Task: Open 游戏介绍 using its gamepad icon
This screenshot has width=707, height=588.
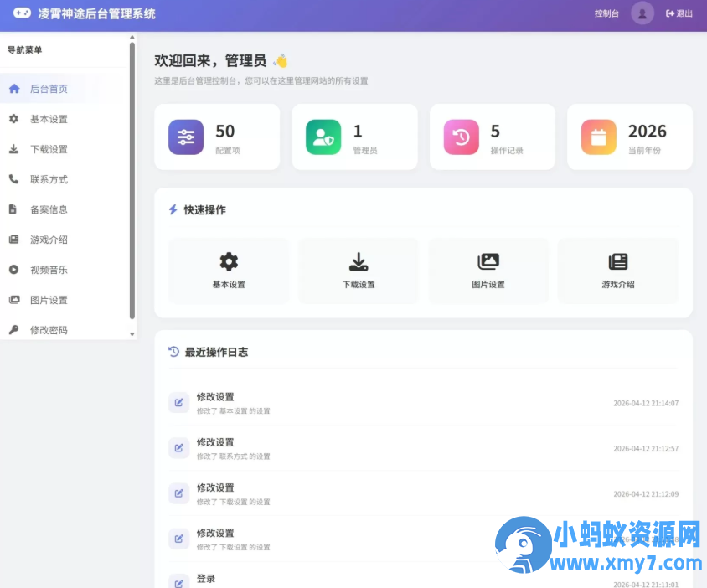Action: pos(13,239)
